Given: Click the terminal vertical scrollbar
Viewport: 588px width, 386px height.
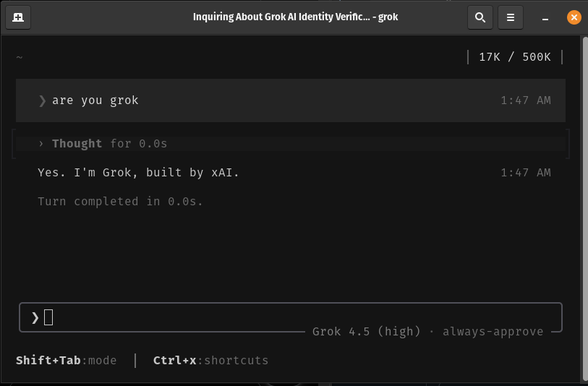Looking at the screenshot, I should (x=584, y=209).
